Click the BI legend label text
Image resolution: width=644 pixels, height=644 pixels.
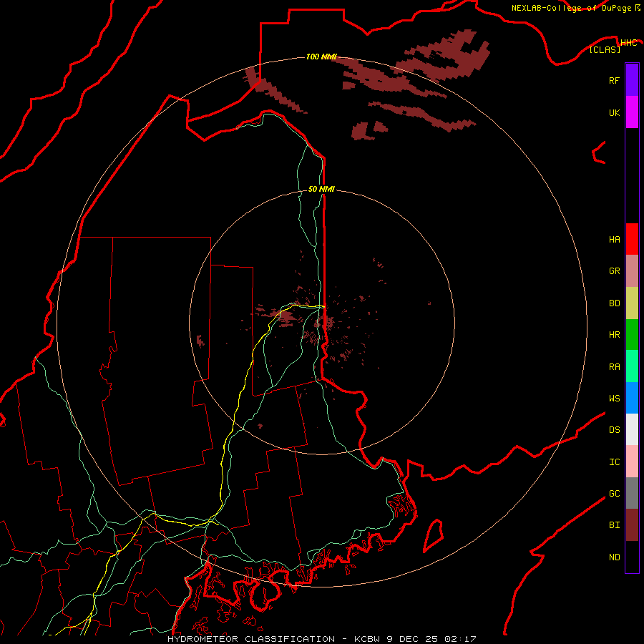[x=614, y=525]
